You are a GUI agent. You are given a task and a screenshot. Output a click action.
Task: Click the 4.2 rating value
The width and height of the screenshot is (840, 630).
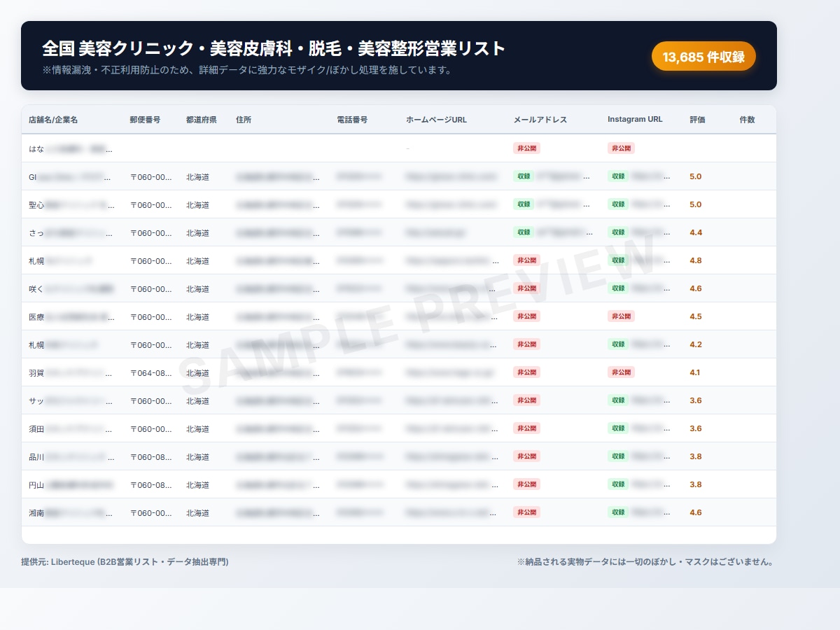click(x=696, y=344)
